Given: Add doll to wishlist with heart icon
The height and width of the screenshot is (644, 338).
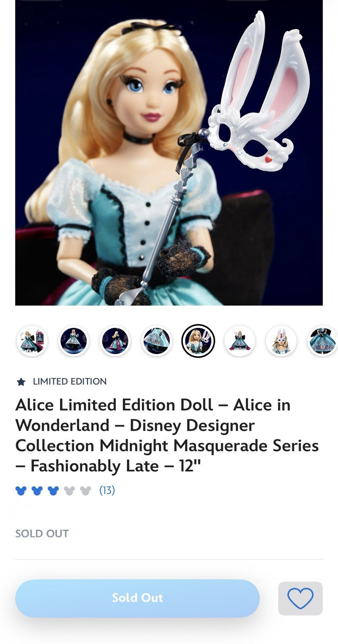Looking at the screenshot, I should coord(300,598).
